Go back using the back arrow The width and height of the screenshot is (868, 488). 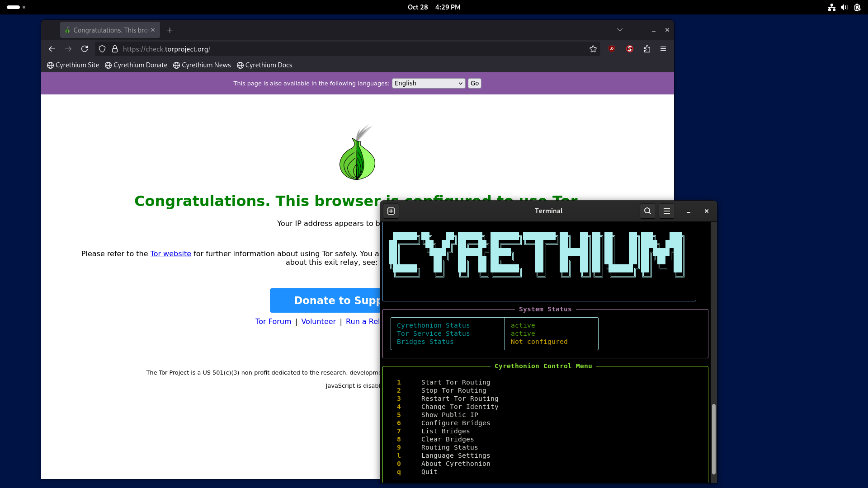point(52,49)
